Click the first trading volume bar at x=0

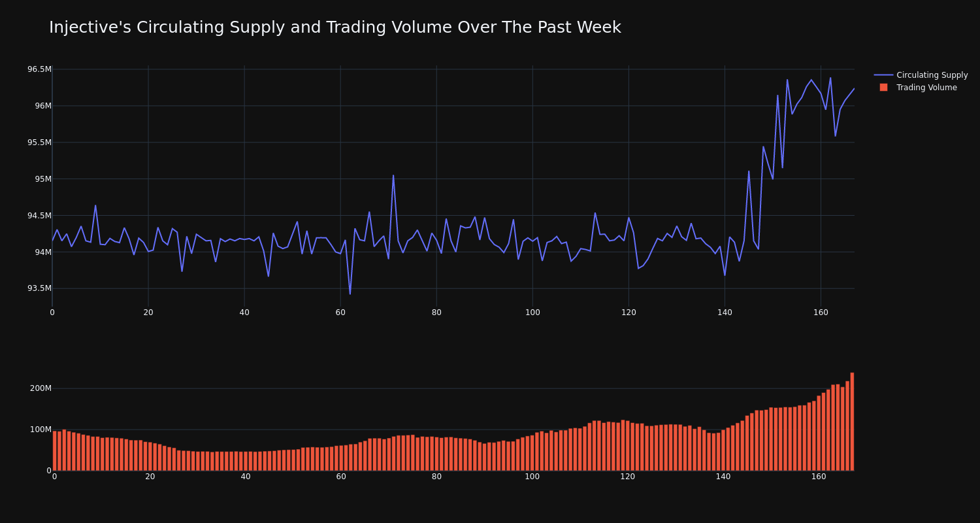click(54, 451)
